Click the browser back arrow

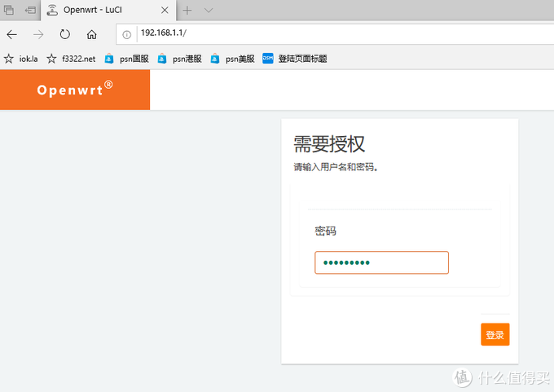pos(12,35)
